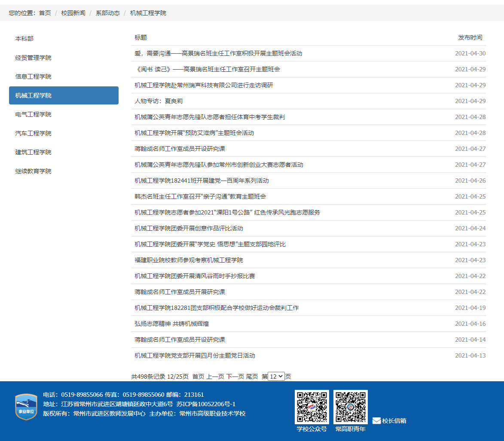Image resolution: width=504 pixels, height=441 pixels.
Task: Go to 上一页 in pagination
Action: coord(215,377)
